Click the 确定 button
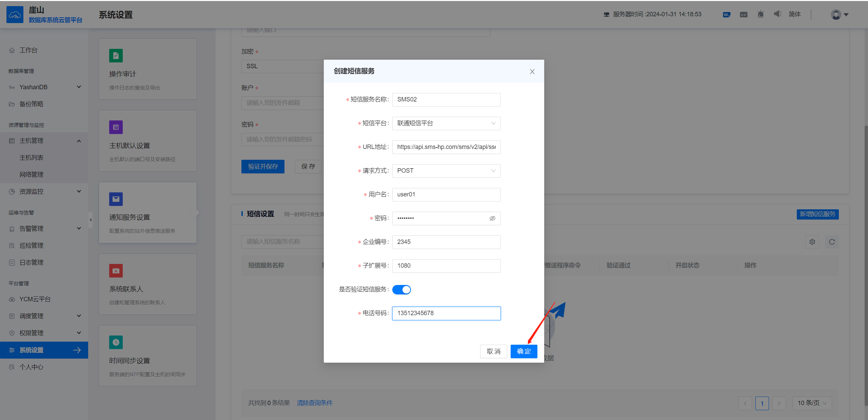868x420 pixels. pyautogui.click(x=524, y=351)
